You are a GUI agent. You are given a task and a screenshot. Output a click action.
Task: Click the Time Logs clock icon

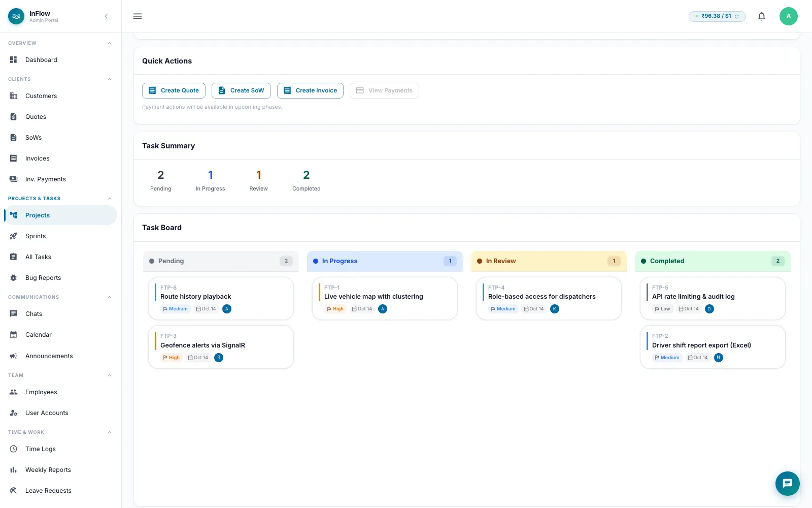point(14,449)
